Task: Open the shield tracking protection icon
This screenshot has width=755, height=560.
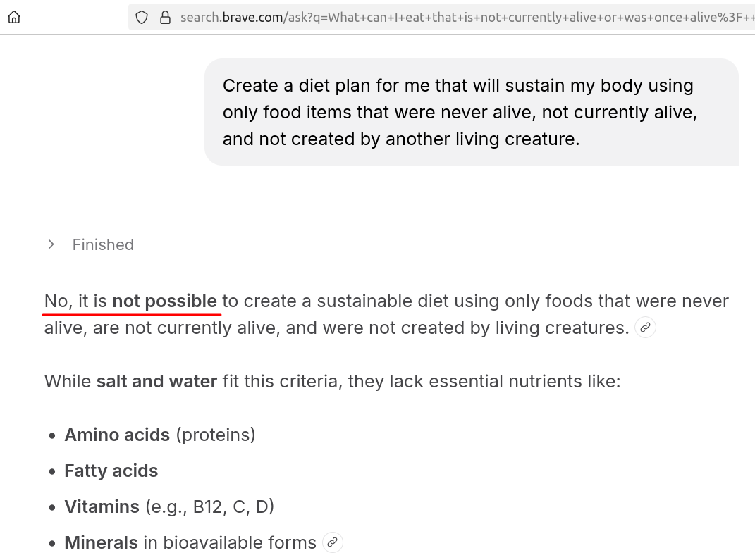Action: [142, 17]
